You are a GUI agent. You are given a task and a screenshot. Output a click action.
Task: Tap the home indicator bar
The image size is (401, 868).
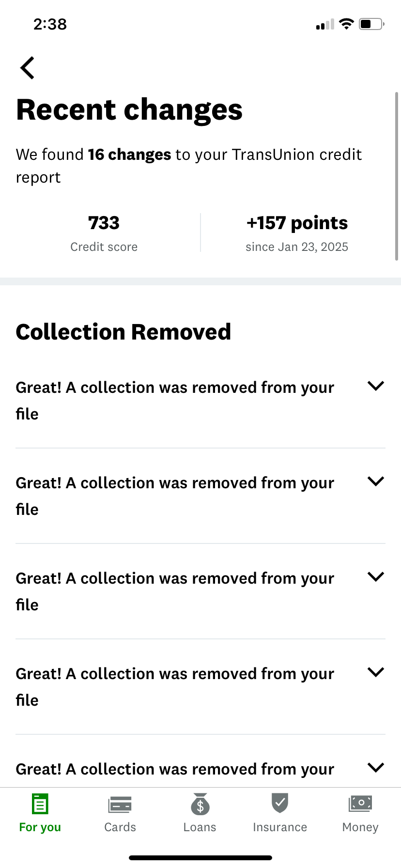tap(200, 857)
